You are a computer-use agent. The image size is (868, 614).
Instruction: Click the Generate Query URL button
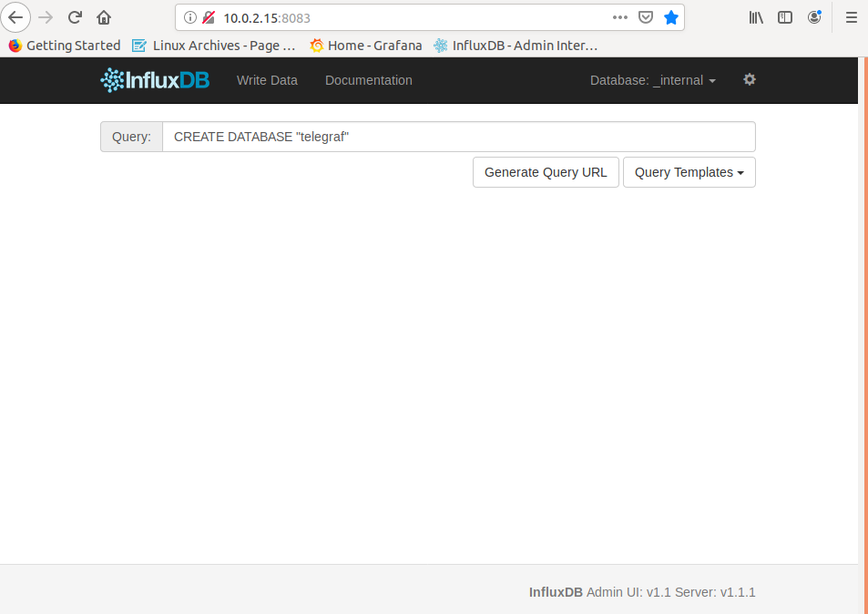546,172
